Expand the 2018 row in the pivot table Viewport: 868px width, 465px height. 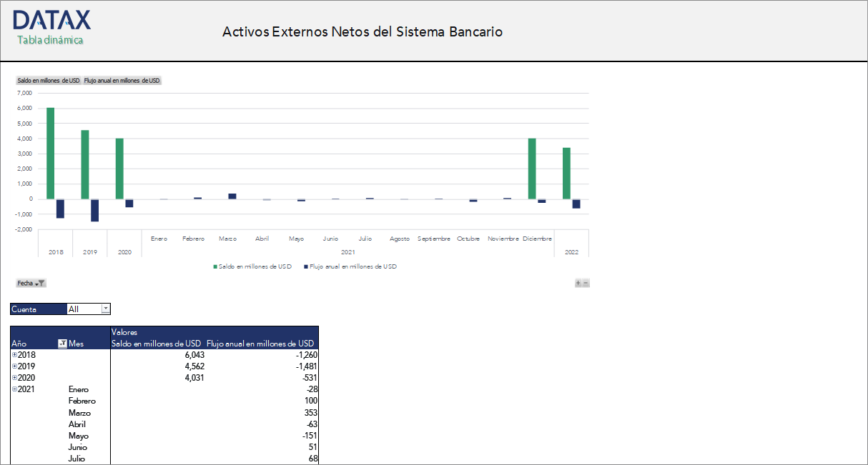[14, 354]
